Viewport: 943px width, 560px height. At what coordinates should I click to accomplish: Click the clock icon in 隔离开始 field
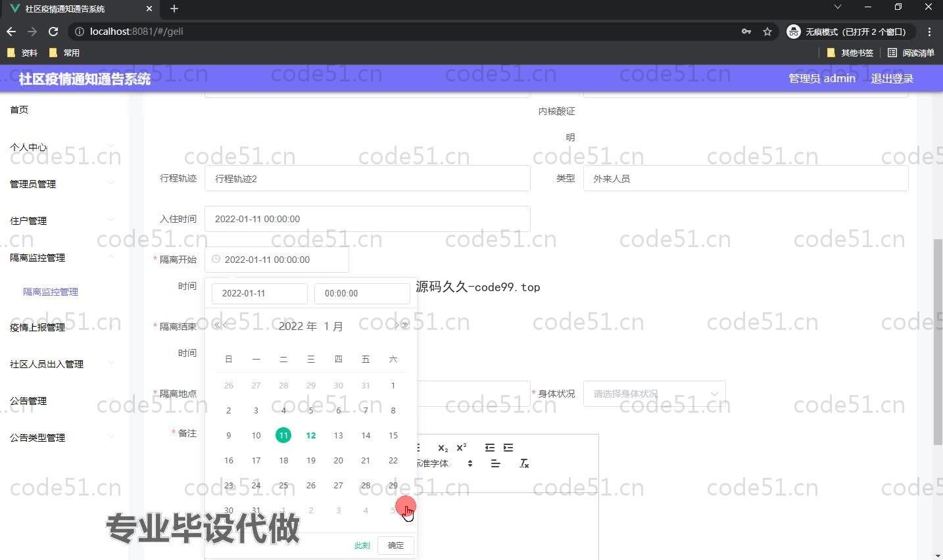216,259
